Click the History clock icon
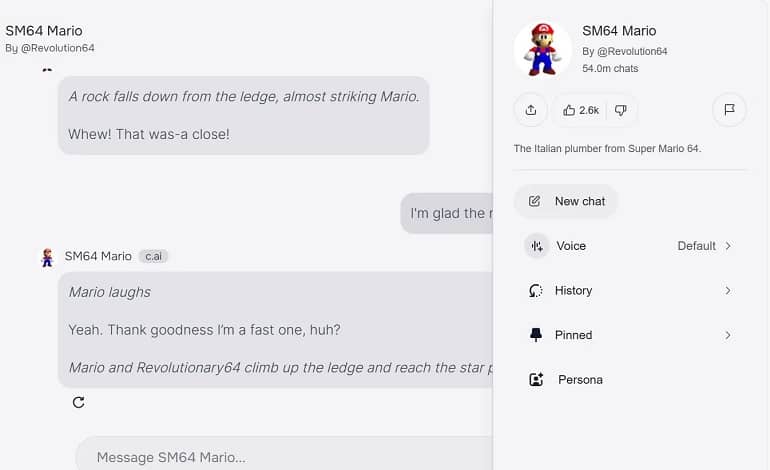This screenshot has height=470, width=770. [536, 291]
